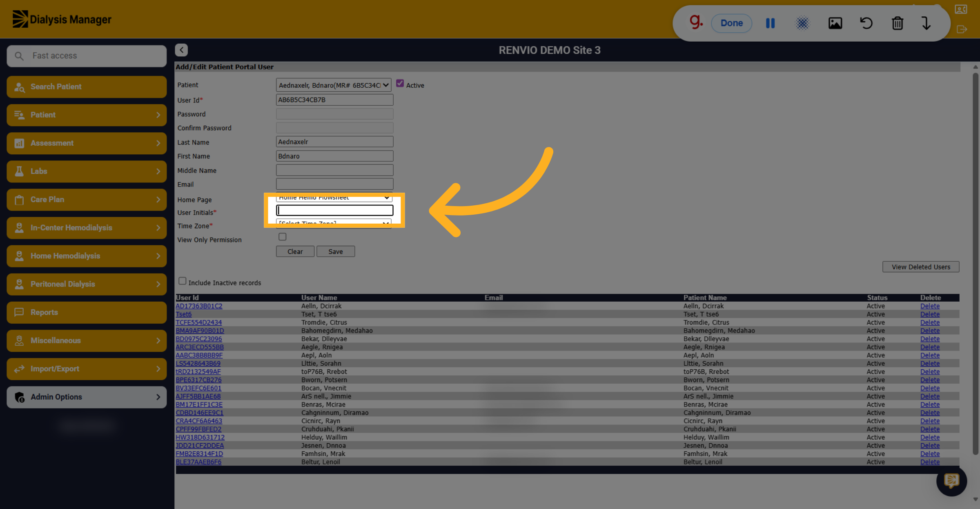Screen dimensions: 980x509
Task: Click the Fast access search box
Action: 87,56
